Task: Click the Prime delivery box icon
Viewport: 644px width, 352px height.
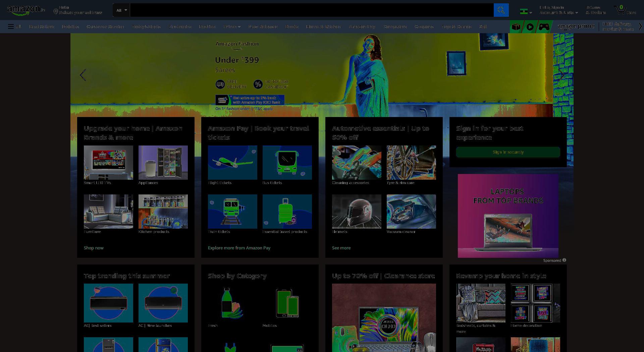Action: tap(516, 27)
